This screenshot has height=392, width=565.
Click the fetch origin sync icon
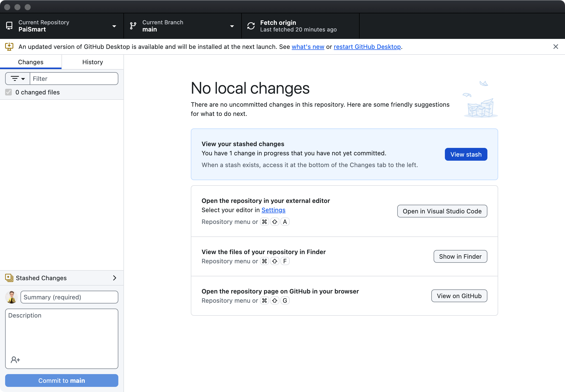(251, 26)
